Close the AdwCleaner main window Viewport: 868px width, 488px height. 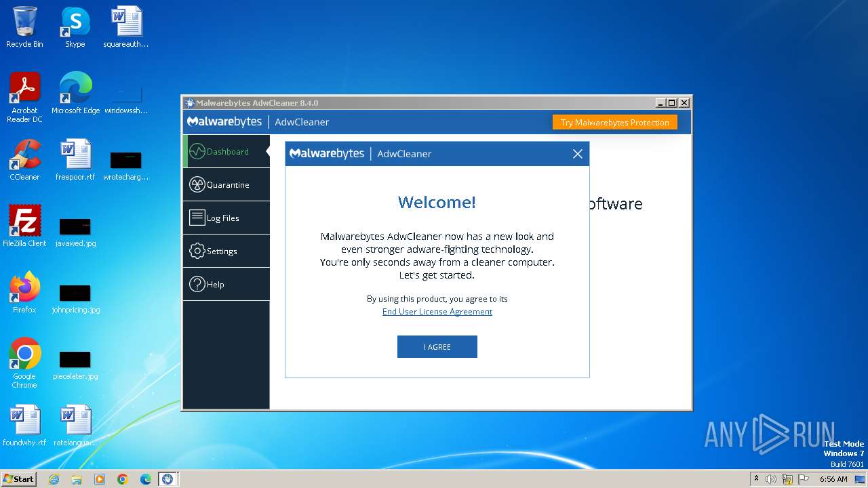(684, 103)
